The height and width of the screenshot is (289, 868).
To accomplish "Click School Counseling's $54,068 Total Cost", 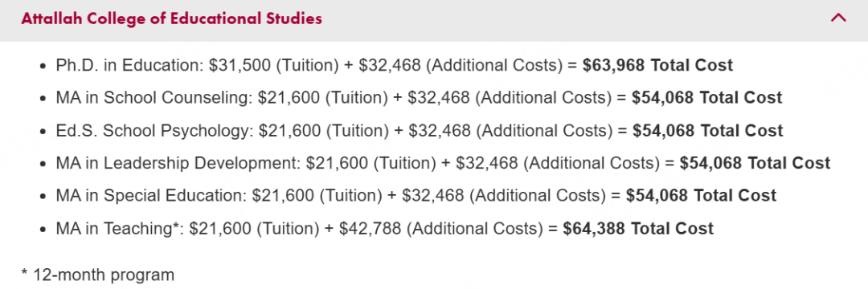I will pos(707,98).
